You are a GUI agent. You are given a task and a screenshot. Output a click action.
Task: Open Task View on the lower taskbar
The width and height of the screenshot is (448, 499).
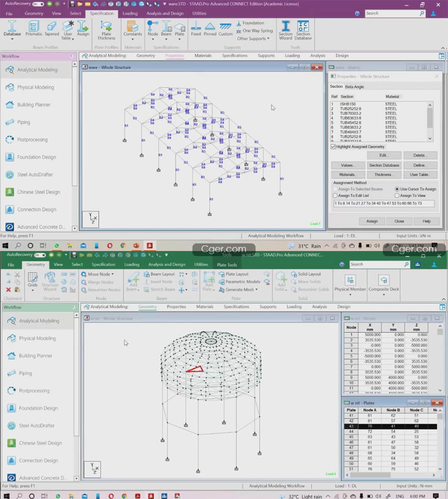pos(44,496)
